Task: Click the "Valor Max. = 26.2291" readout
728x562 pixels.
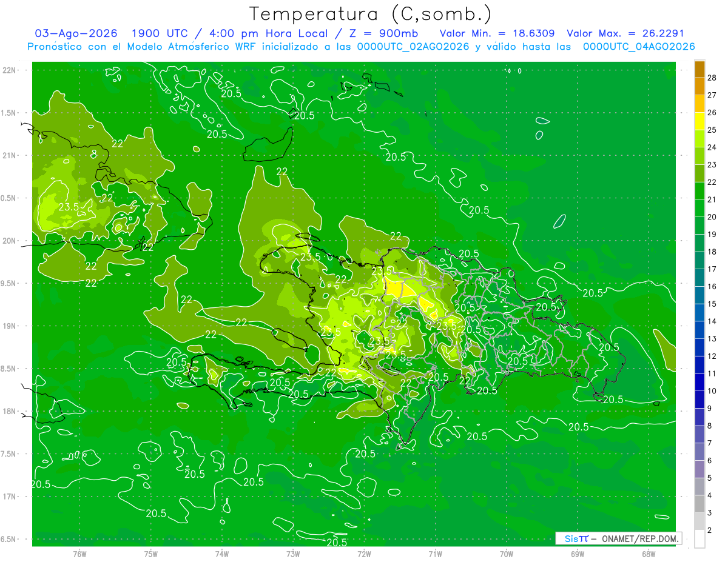Action: [x=625, y=33]
